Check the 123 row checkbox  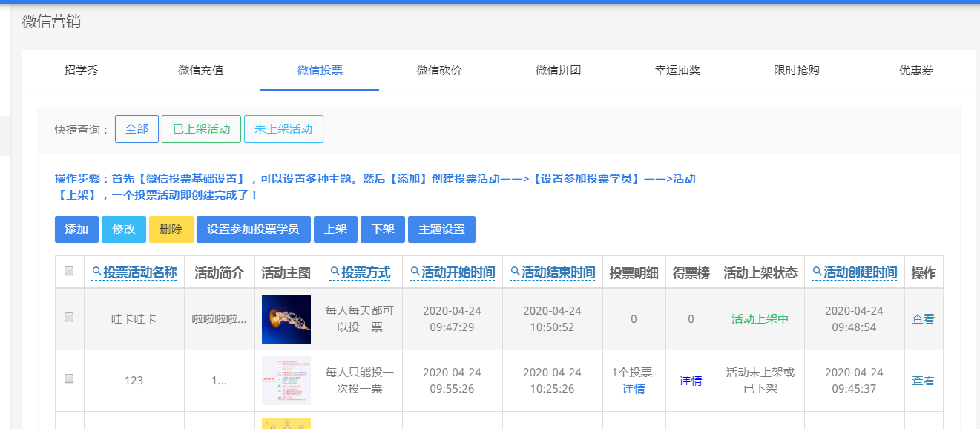click(69, 379)
